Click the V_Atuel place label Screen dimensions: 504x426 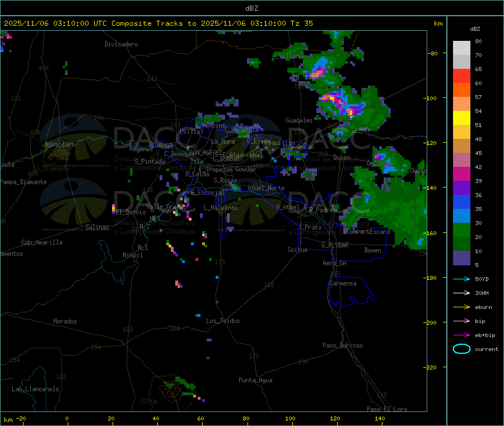pyautogui.click(x=288, y=207)
